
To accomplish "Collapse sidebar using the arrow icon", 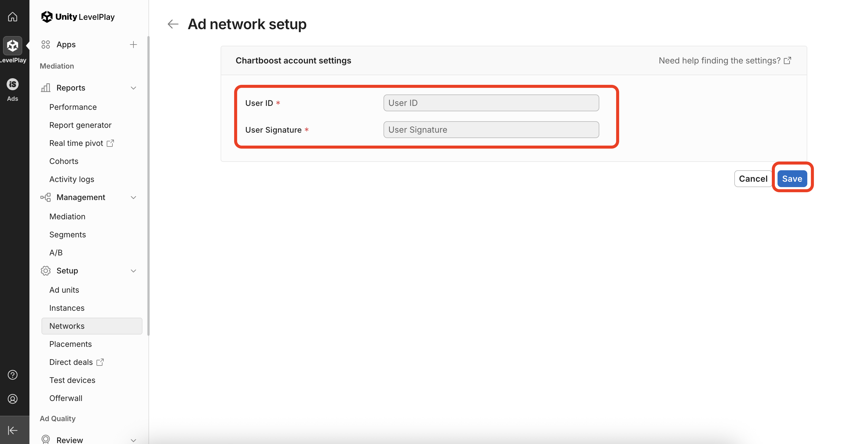I will tap(12, 430).
